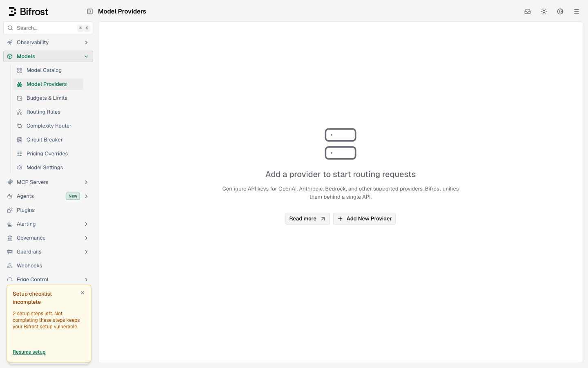588x368 pixels.
Task: Click the Budgets & Limits wallet icon
Action: tap(20, 98)
